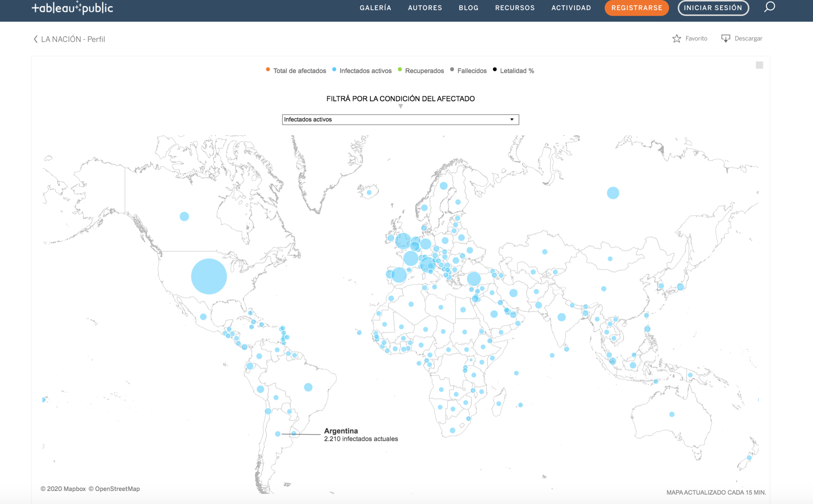Image resolution: width=813 pixels, height=504 pixels.
Task: Click the triangle below the filter title
Action: pos(400,106)
